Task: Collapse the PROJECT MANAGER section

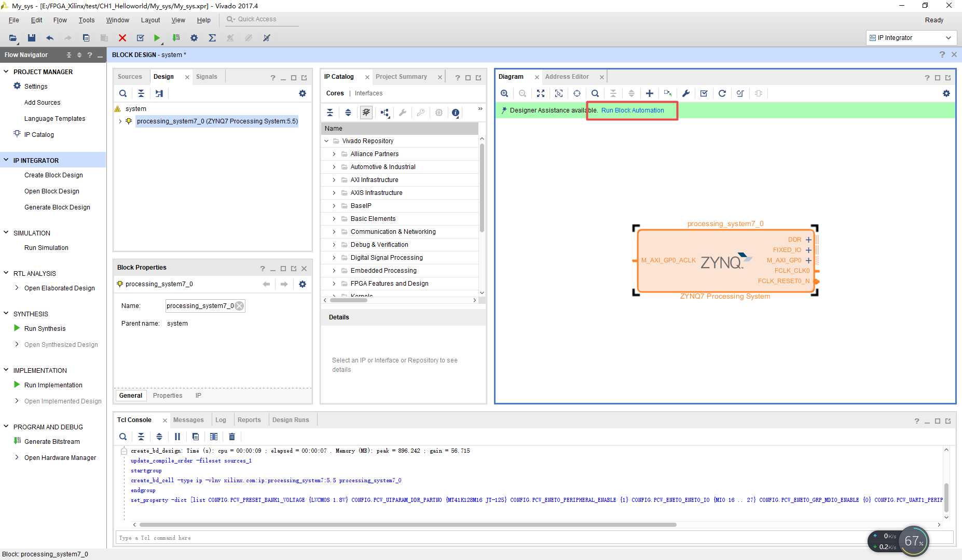Action: 6,72
